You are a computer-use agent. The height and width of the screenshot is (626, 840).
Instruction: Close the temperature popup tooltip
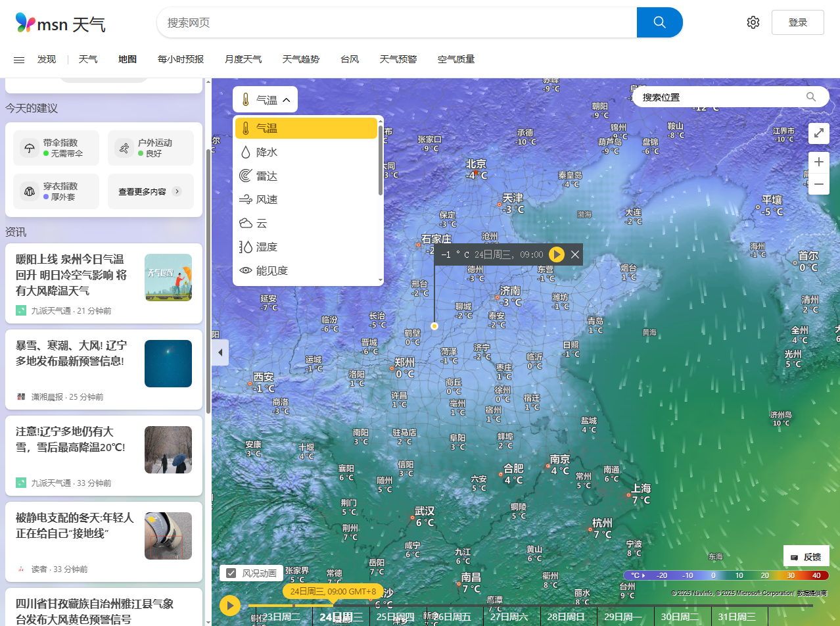[575, 254]
